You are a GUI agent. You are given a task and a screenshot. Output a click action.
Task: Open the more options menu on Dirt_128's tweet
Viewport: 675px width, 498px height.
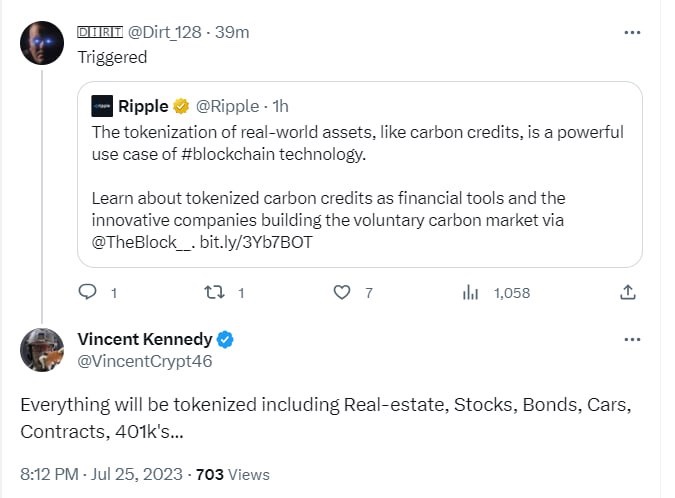[632, 32]
